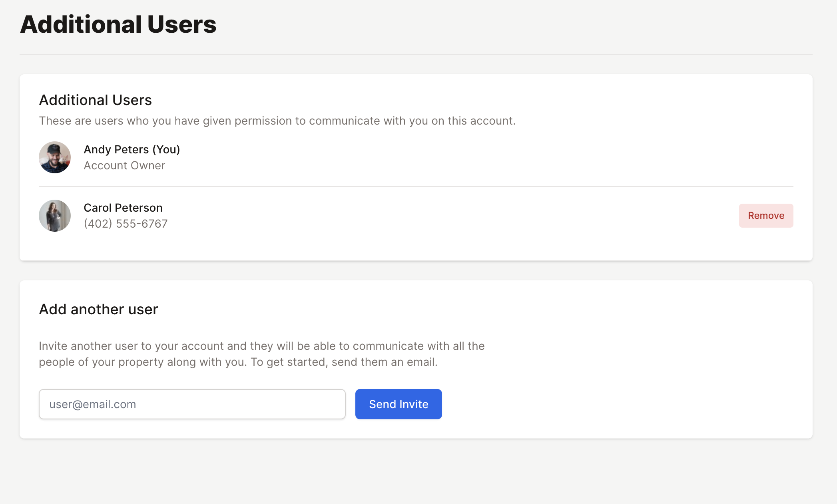
Task: Click Andy Peters' profile avatar
Action: [x=55, y=157]
